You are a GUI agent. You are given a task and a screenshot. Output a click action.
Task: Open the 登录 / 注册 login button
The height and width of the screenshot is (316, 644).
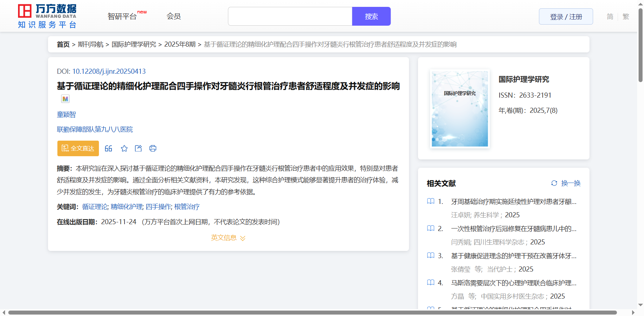coord(566,17)
